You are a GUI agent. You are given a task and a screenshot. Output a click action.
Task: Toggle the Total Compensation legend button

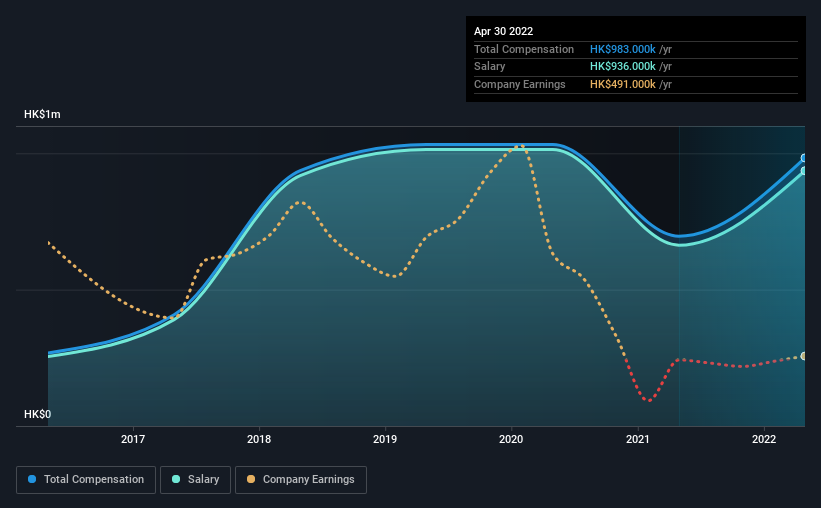coord(86,480)
